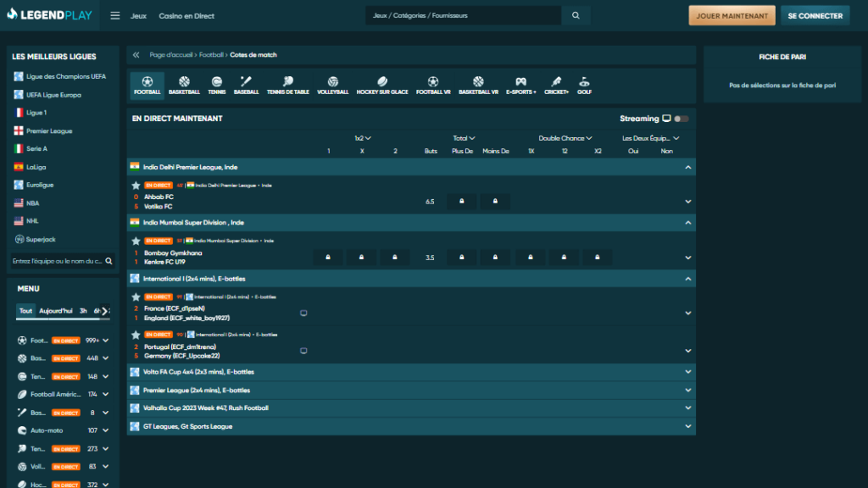Click the team name search field
Viewport: 868px width, 488px height.
click(x=57, y=261)
